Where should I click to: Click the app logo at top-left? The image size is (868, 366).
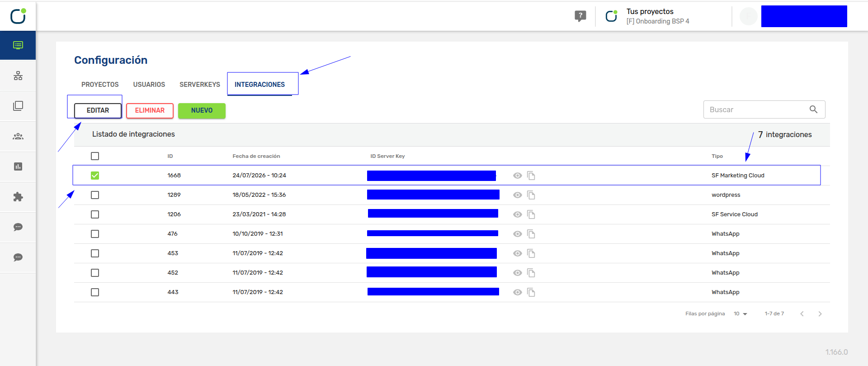pos(18,16)
